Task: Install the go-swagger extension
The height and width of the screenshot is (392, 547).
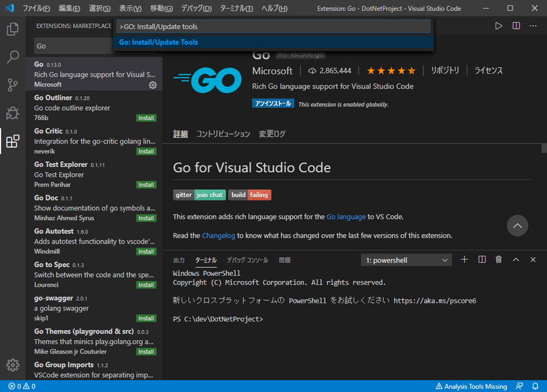Action: click(146, 318)
